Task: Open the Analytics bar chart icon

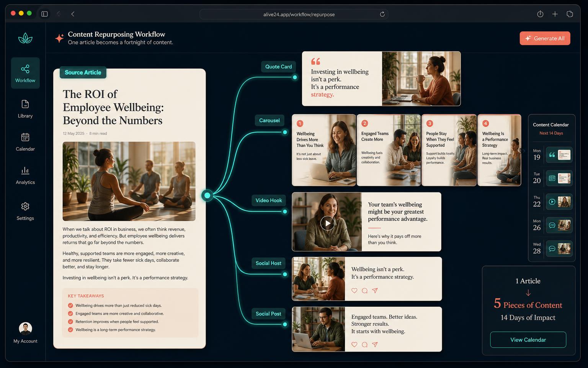Action: click(25, 171)
